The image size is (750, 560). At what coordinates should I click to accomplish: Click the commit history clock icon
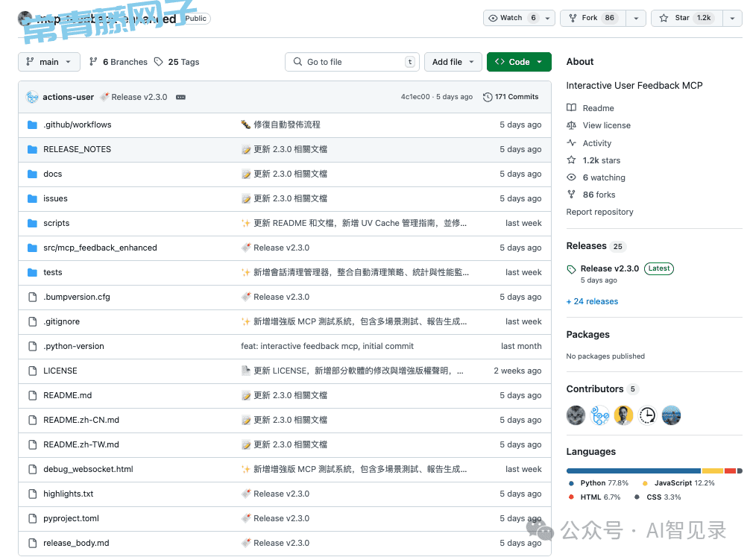[488, 97]
